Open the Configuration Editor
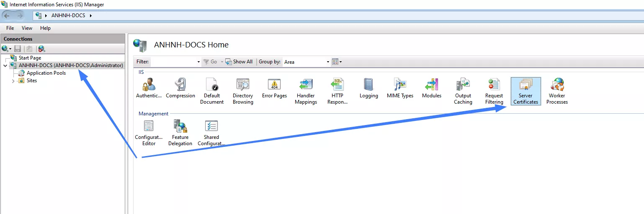The height and width of the screenshot is (214, 644). (x=149, y=127)
